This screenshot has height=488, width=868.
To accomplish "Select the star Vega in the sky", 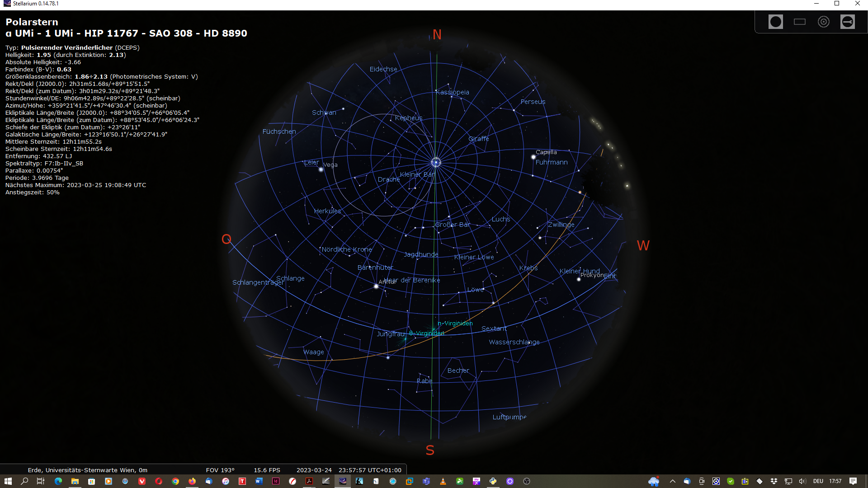I will 321,169.
